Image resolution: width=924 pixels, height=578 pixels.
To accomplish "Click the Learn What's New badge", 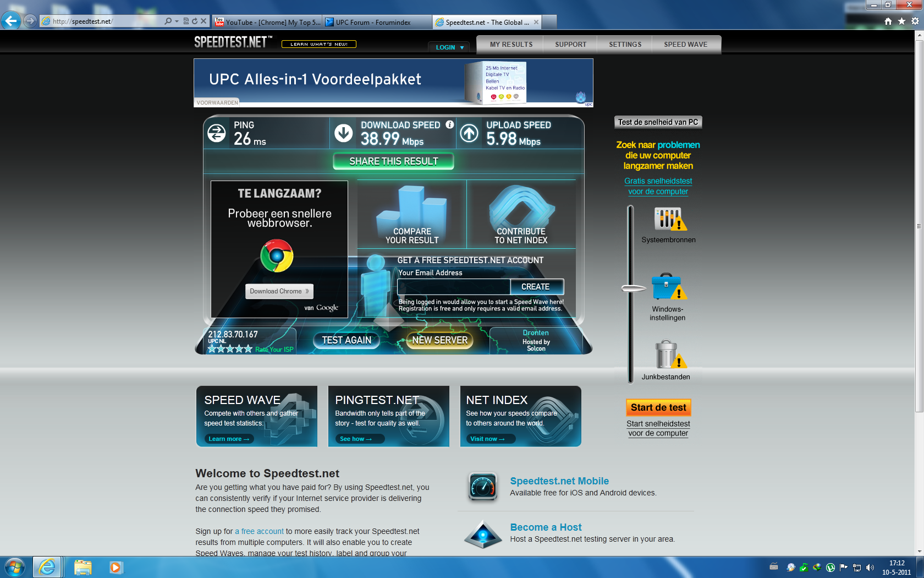I will tap(319, 44).
